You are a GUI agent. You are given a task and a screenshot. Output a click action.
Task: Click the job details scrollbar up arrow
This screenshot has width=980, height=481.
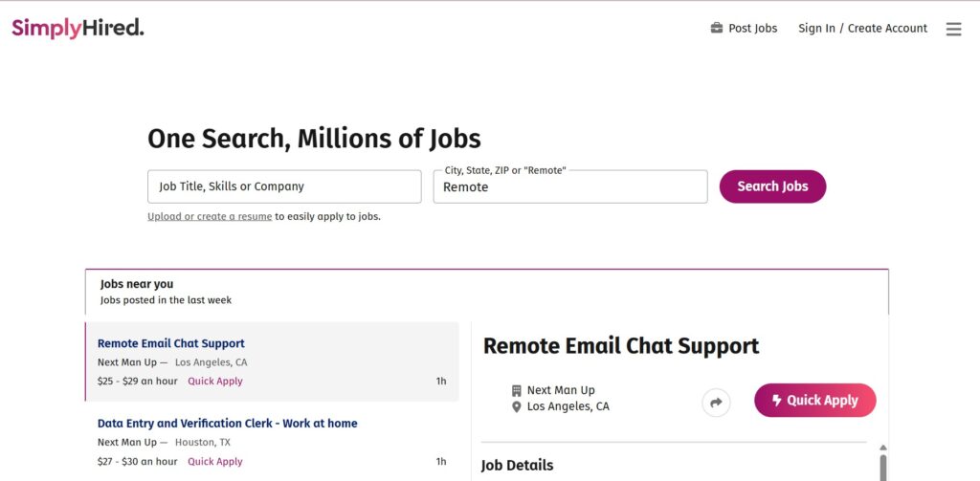[882, 448]
